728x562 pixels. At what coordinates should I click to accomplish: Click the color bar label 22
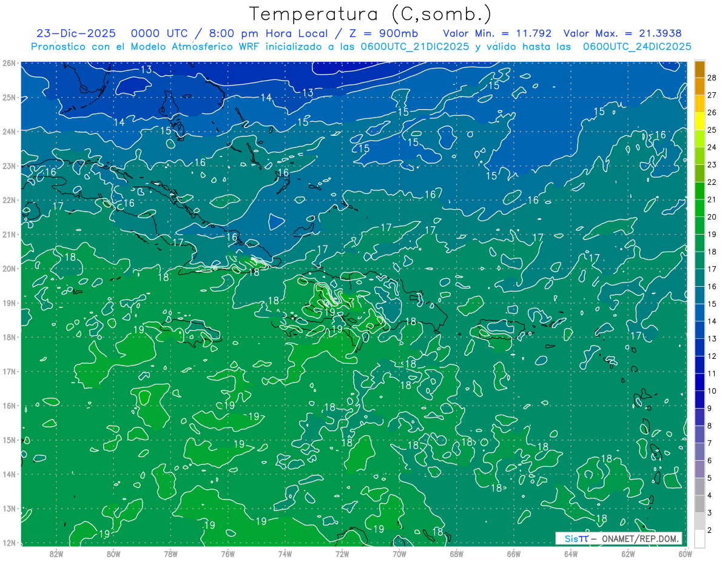click(x=712, y=182)
